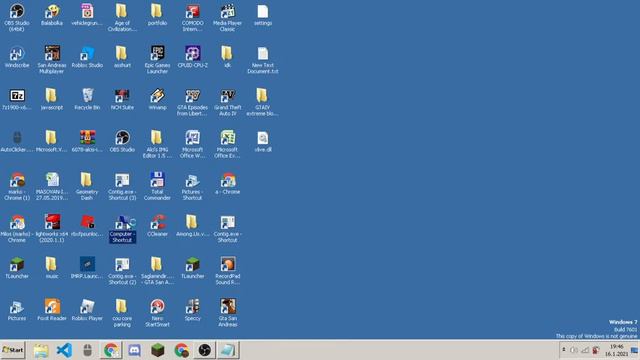Open the Start menu button
The width and height of the screenshot is (640, 360).
pyautogui.click(x=13, y=350)
